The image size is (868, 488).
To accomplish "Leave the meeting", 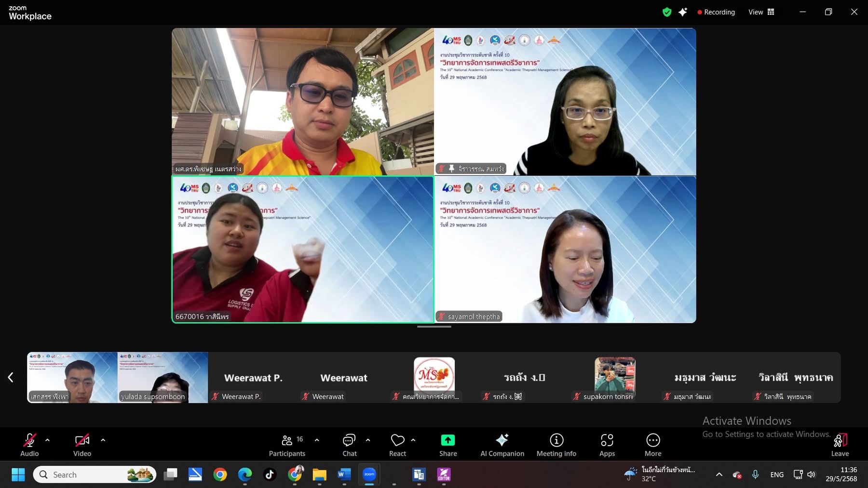I will pyautogui.click(x=840, y=445).
